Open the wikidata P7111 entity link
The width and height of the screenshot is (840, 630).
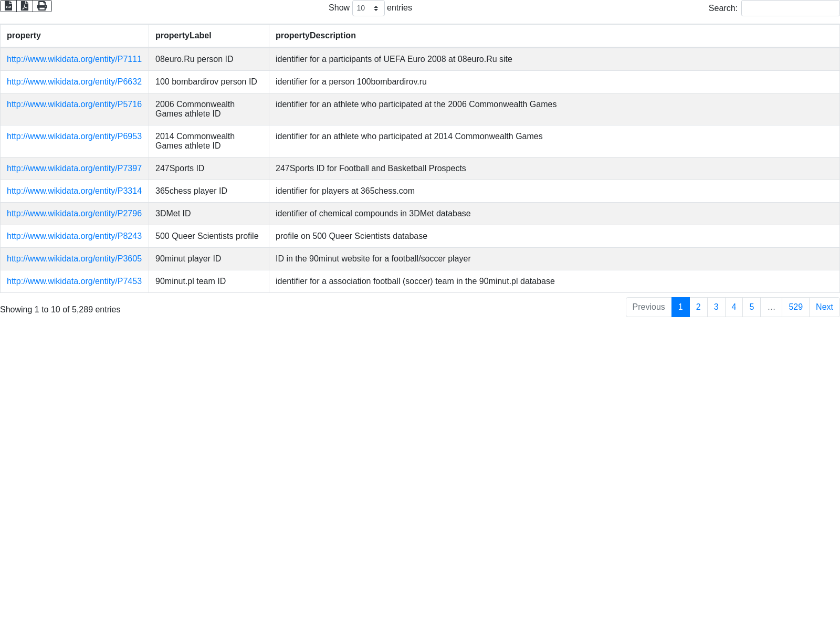click(x=74, y=59)
